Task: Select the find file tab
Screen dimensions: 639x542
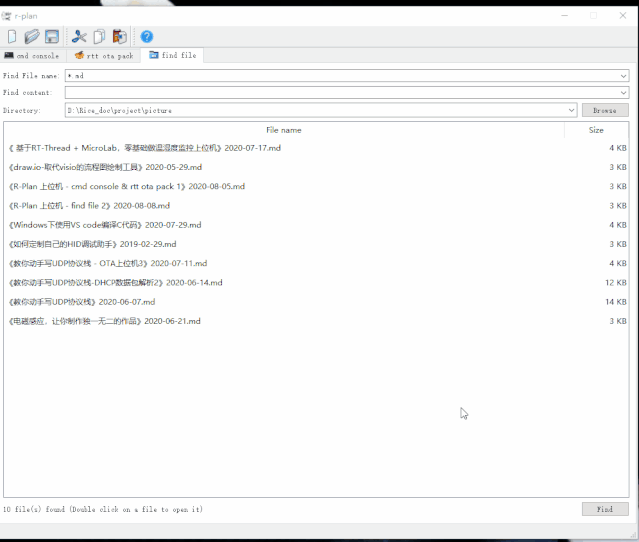Action: (172, 55)
